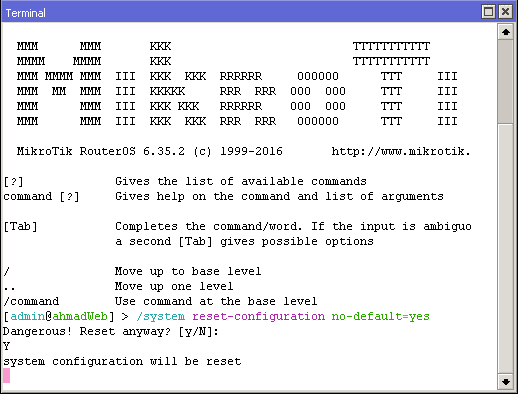Click 'Move up one level' text
This screenshot has height=394, width=518.
(174, 286)
